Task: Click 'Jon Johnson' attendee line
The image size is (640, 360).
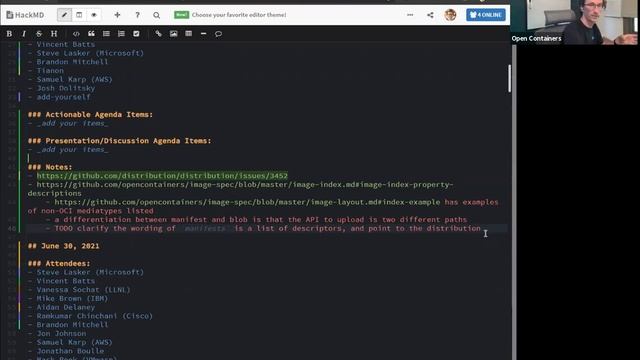Action: [61, 333]
